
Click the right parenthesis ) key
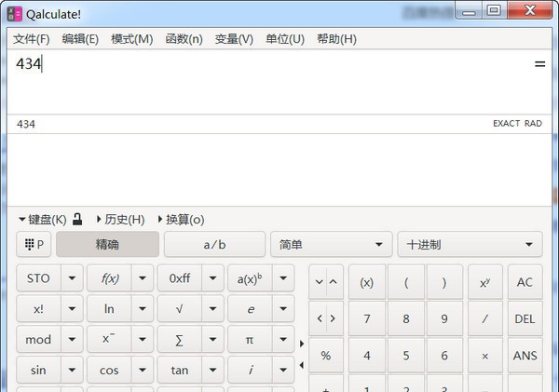[444, 282]
